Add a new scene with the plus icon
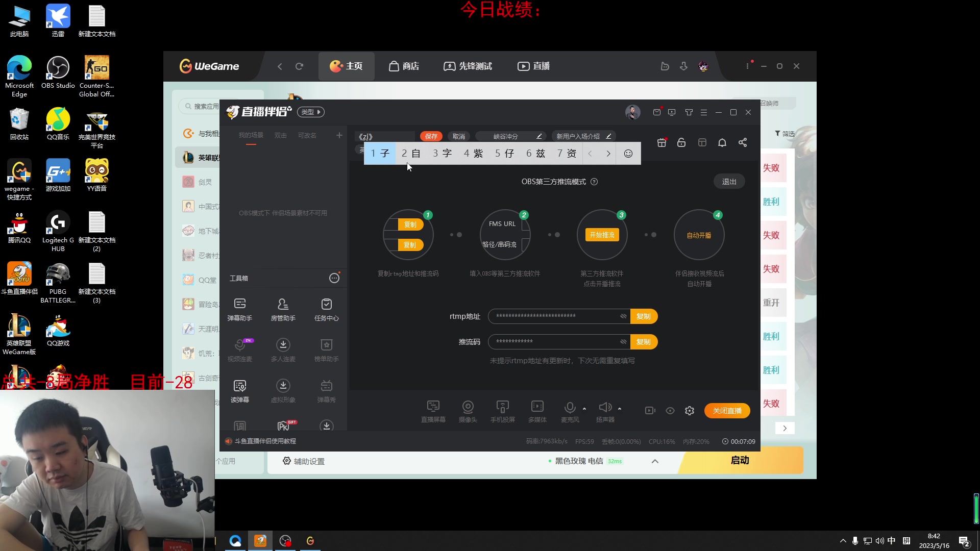The height and width of the screenshot is (551, 980). 339,135
